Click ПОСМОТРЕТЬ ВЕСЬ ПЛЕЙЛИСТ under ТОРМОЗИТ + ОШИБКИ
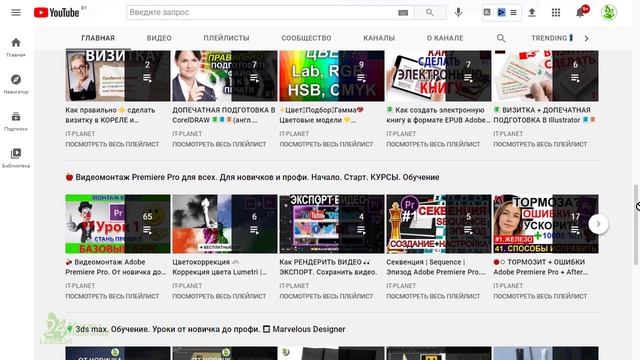Viewport: 640px width, 360px height. pyautogui.click(x=540, y=296)
